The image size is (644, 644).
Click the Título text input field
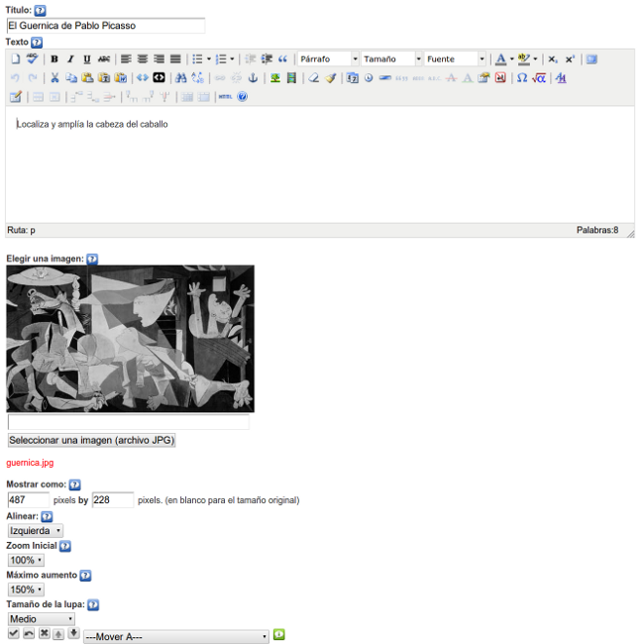[x=106, y=26]
